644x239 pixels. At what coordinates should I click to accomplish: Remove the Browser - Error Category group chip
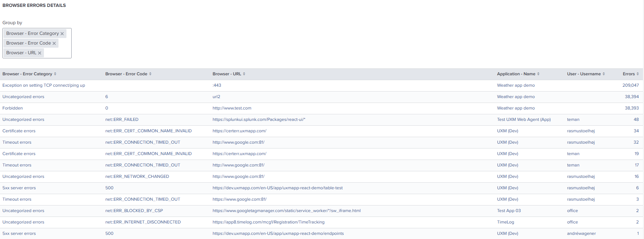(x=62, y=34)
